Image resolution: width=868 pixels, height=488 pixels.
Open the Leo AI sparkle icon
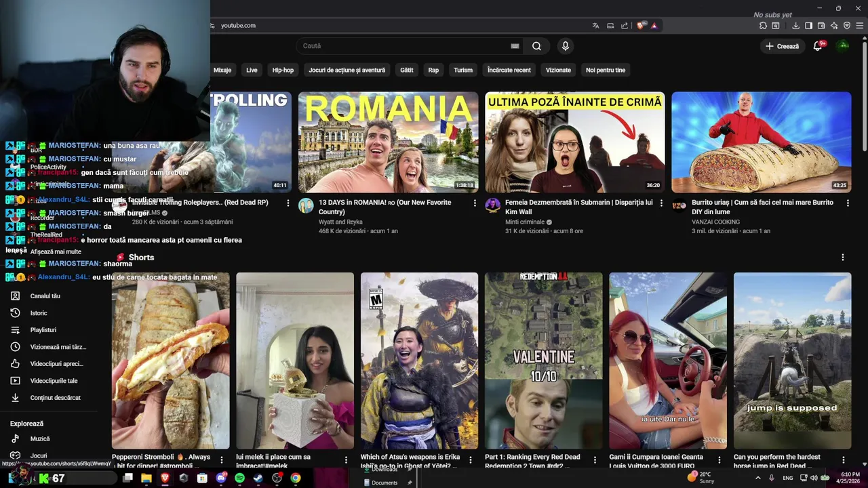tap(834, 26)
